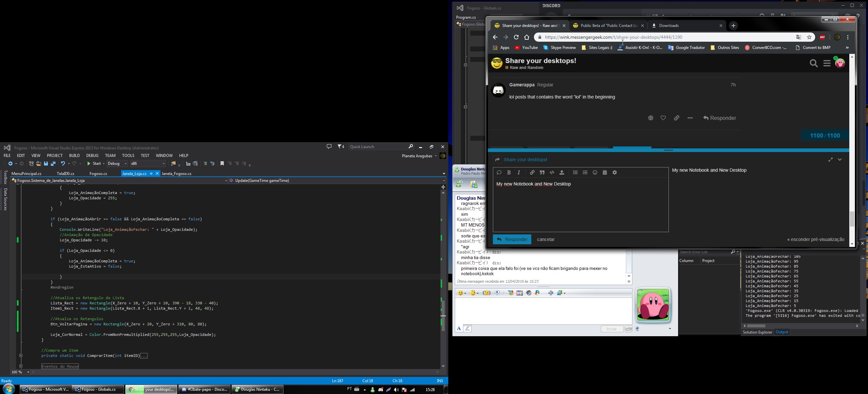Open the DEBUG menu in Visual Studio
Viewport: 868px width, 394px height.
coord(92,155)
